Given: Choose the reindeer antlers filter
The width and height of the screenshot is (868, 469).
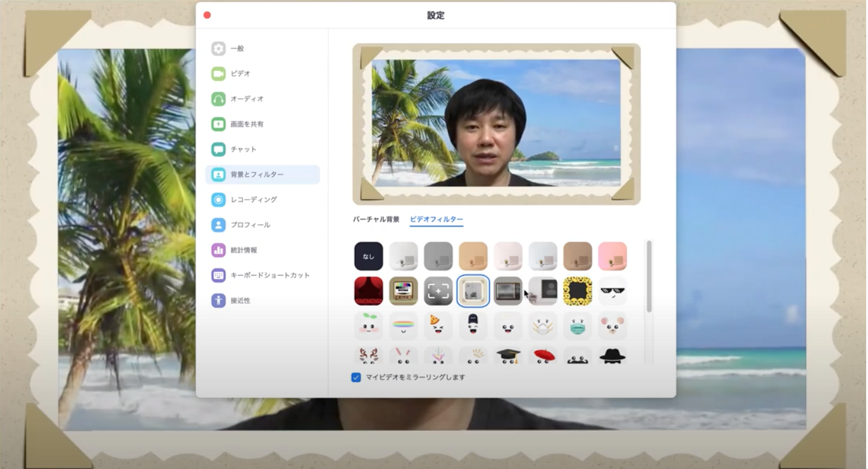Looking at the screenshot, I should [x=369, y=355].
